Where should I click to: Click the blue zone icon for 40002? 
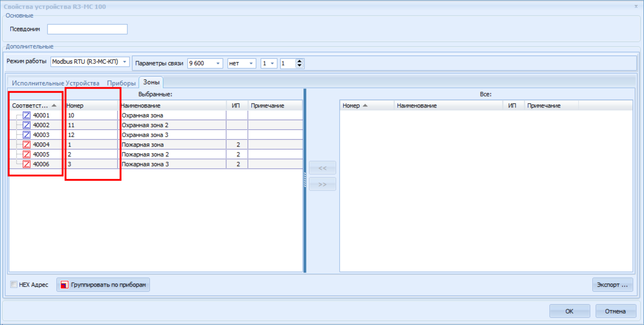click(x=26, y=125)
